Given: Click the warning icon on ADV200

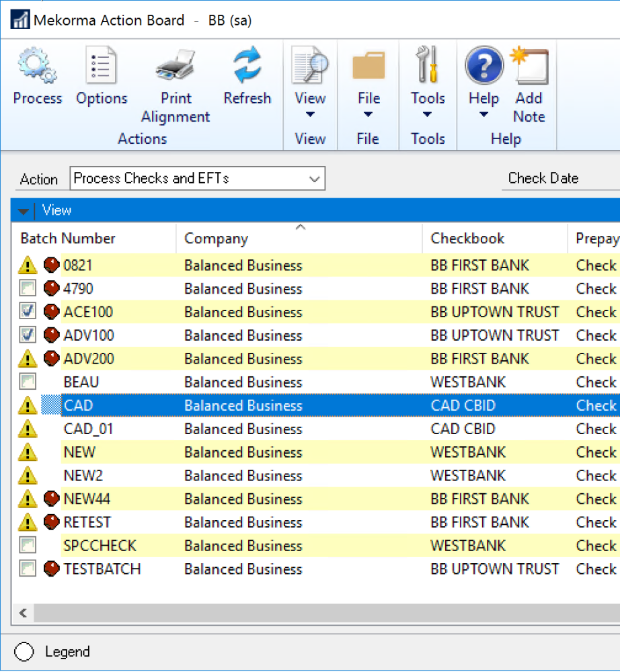Looking at the screenshot, I should [28, 359].
